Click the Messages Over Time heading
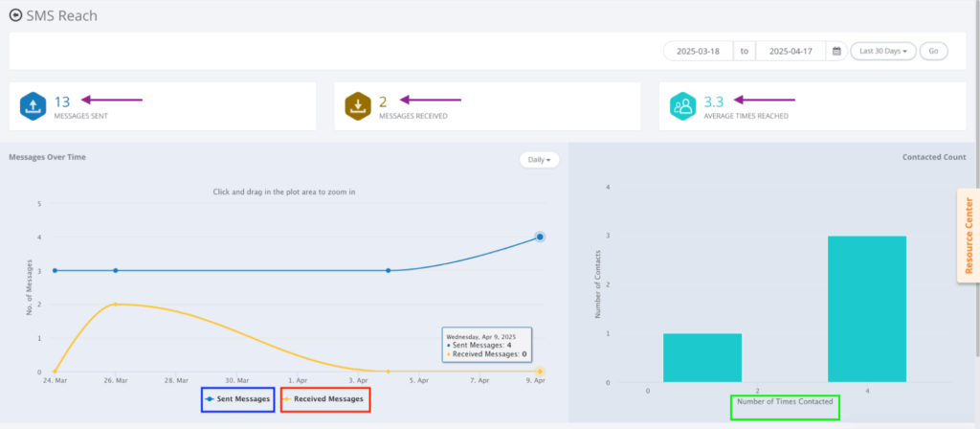Screen dimensions: 980x429 (x=48, y=157)
